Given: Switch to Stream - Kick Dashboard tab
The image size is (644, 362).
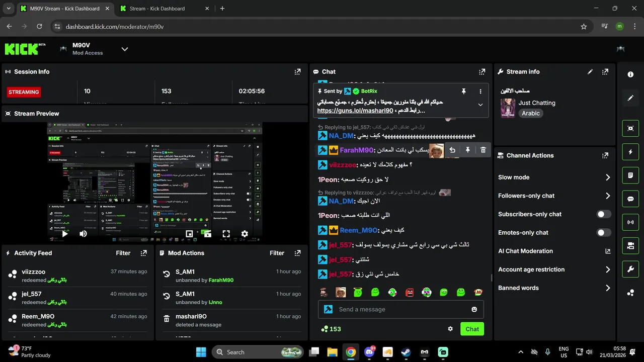Looking at the screenshot, I should coord(164,9).
